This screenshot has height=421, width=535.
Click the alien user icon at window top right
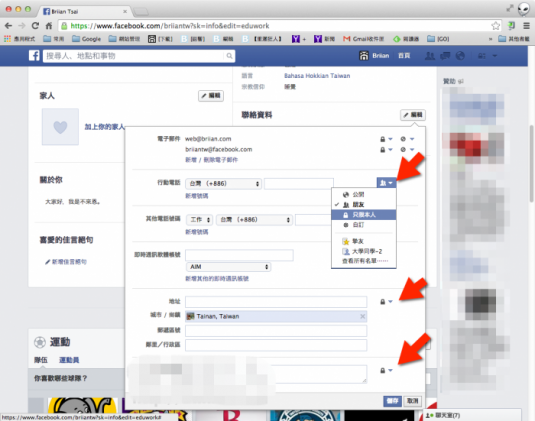523,9
